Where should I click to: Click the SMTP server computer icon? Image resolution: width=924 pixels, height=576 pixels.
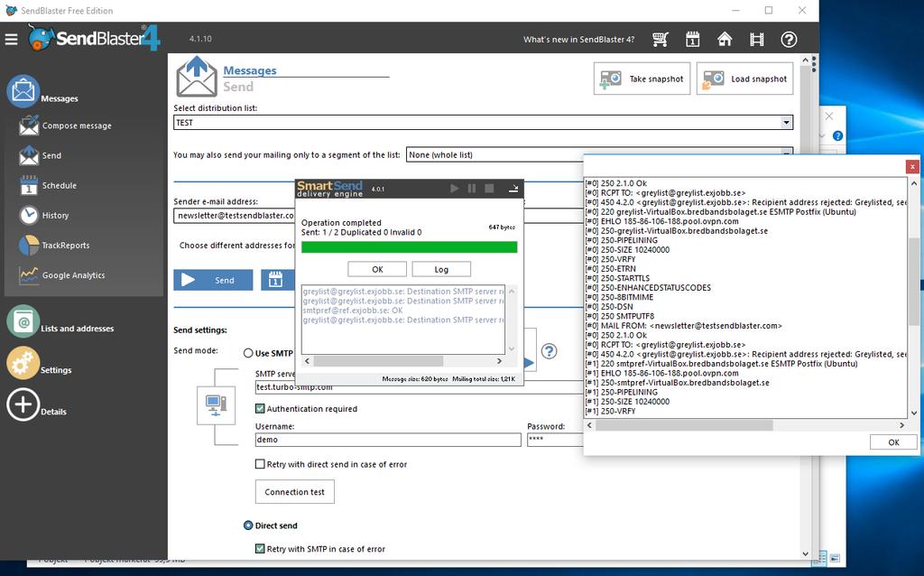tap(216, 405)
